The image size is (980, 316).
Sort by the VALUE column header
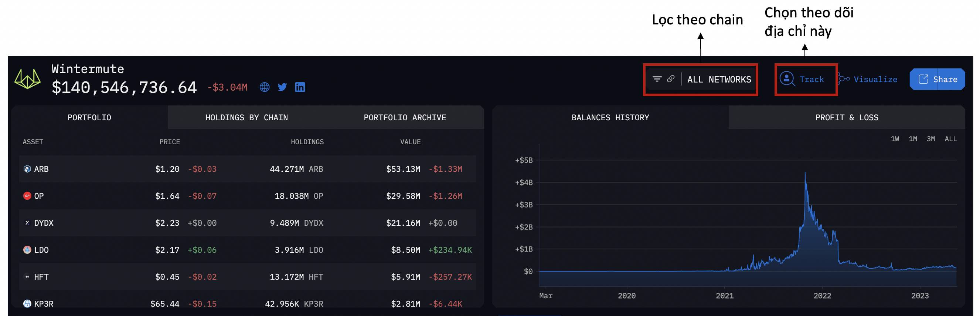(410, 142)
